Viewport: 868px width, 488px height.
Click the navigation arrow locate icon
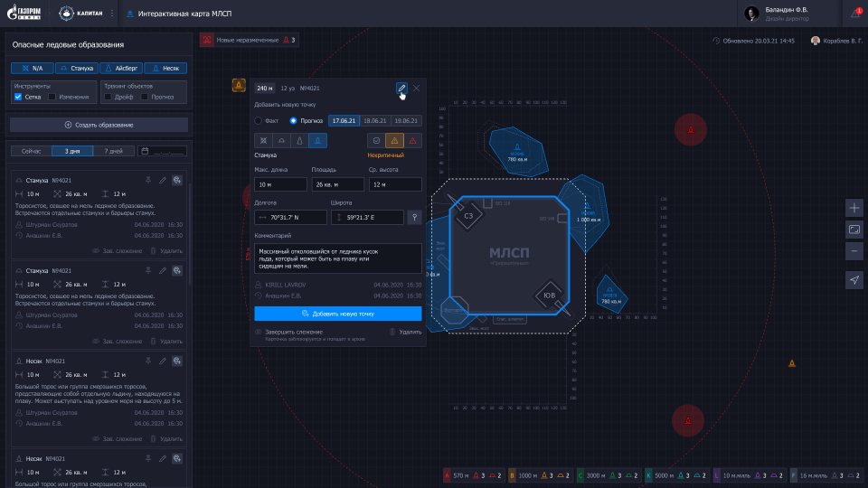click(x=855, y=280)
